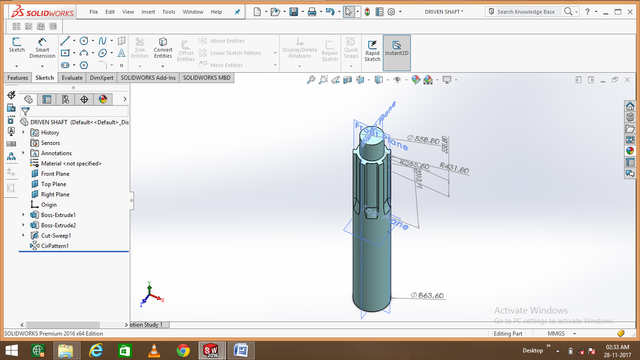The image size is (640, 360).
Task: Click the Open document icon
Action: point(275,12)
